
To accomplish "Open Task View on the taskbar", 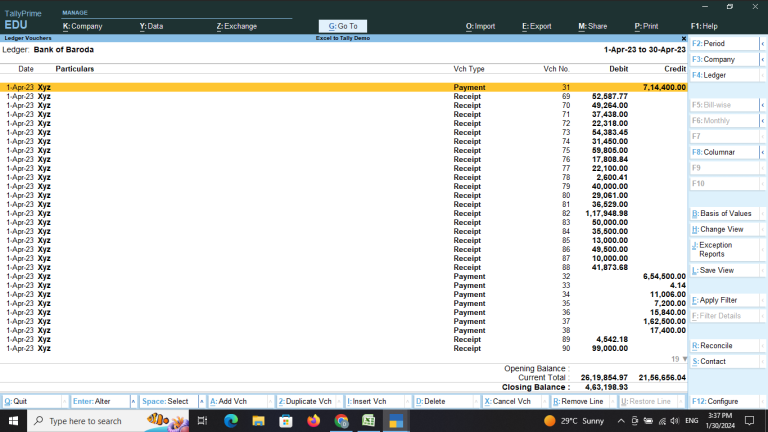I will pyautogui.click(x=201, y=421).
